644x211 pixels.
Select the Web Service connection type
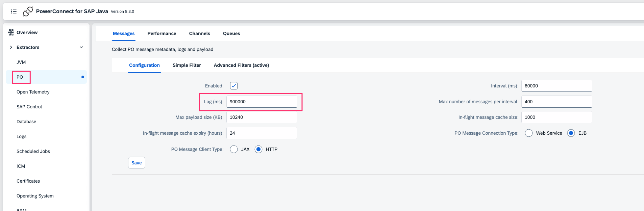[x=529, y=133]
